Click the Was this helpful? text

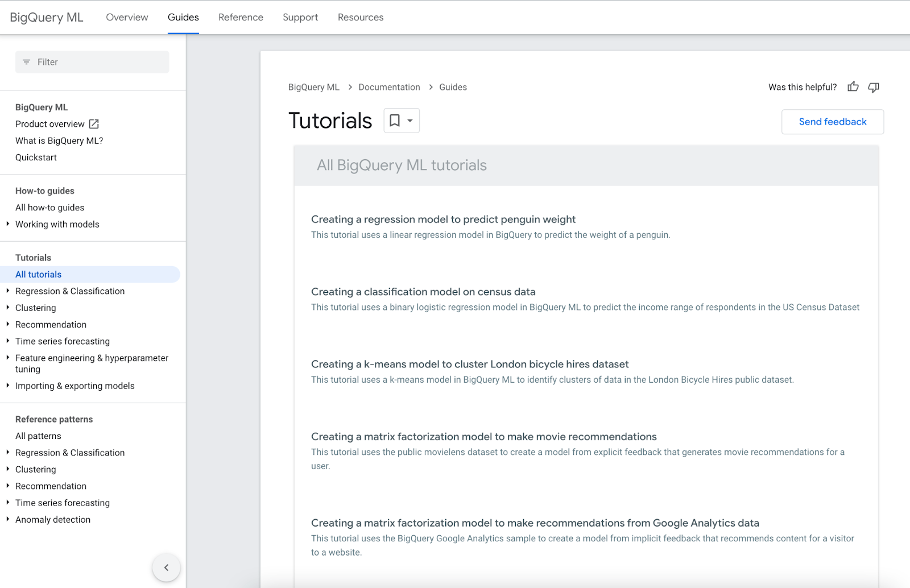tap(803, 87)
